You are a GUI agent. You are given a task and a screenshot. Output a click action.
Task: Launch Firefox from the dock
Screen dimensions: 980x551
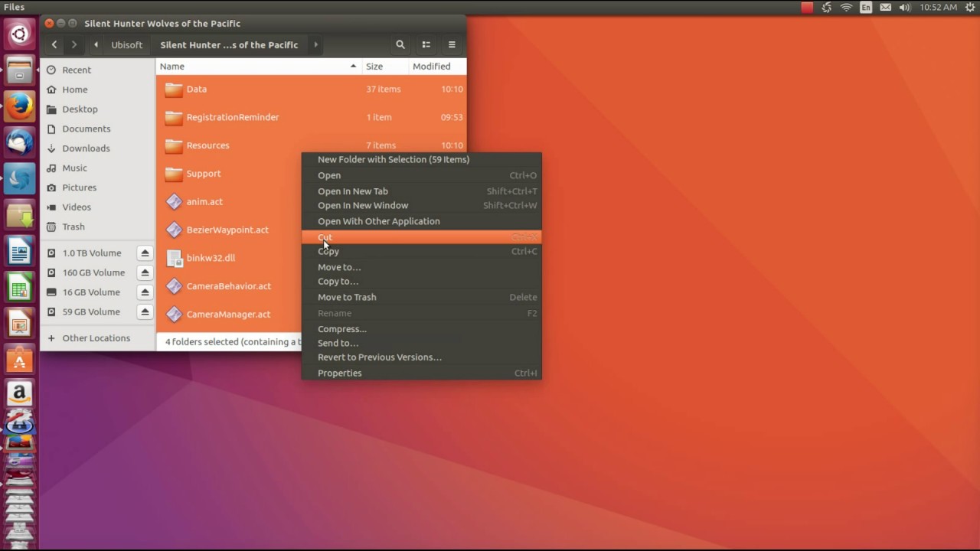click(20, 106)
